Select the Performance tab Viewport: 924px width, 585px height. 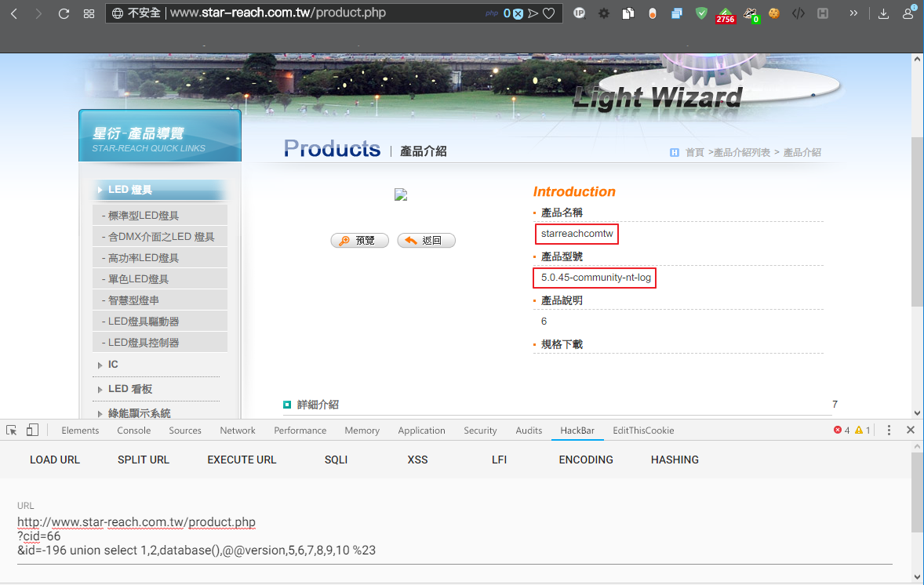300,431
